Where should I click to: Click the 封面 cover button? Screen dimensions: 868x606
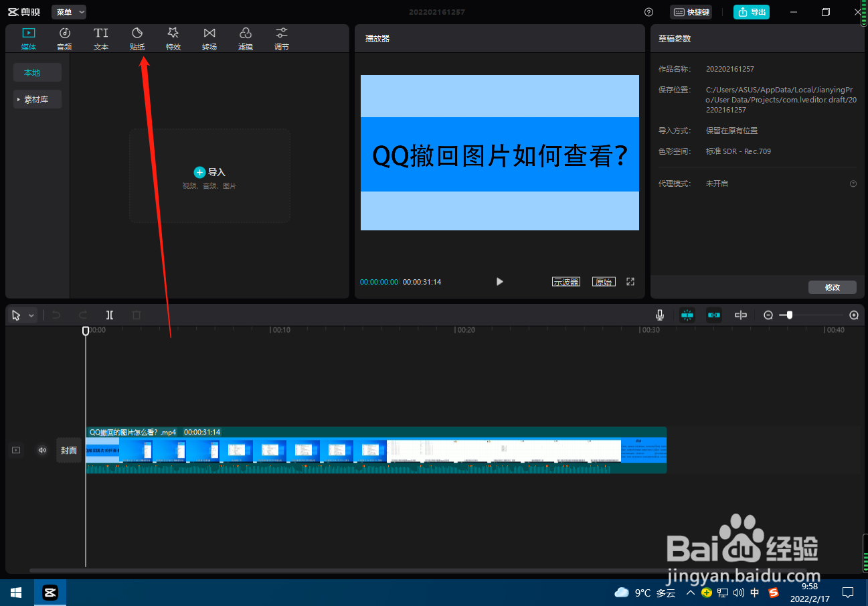pyautogui.click(x=69, y=451)
